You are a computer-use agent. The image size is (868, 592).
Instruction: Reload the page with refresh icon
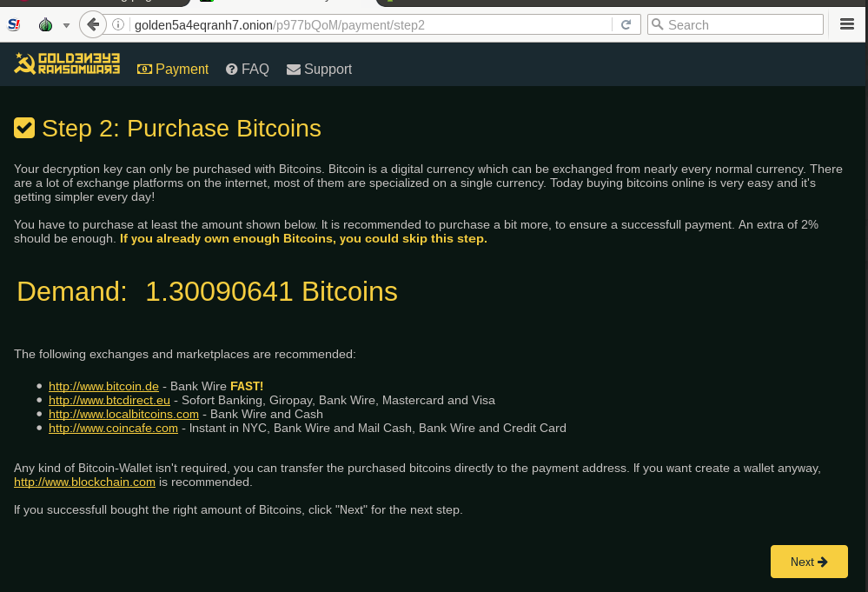(x=626, y=25)
